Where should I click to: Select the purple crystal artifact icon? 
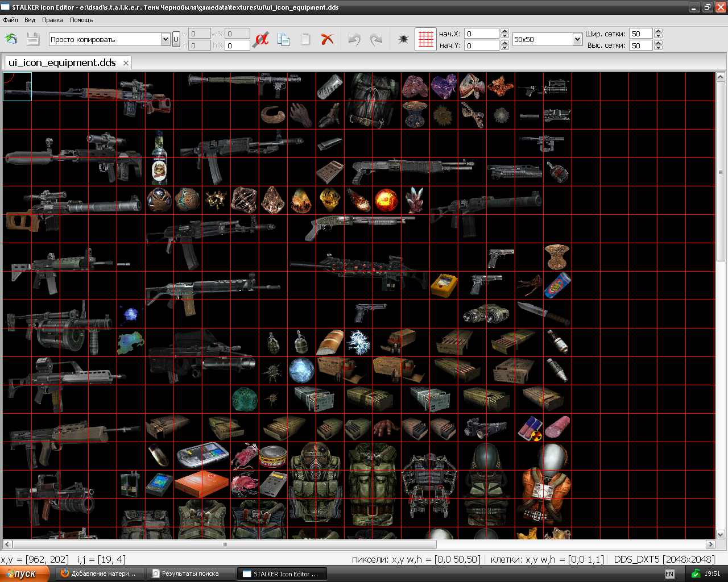click(x=444, y=86)
